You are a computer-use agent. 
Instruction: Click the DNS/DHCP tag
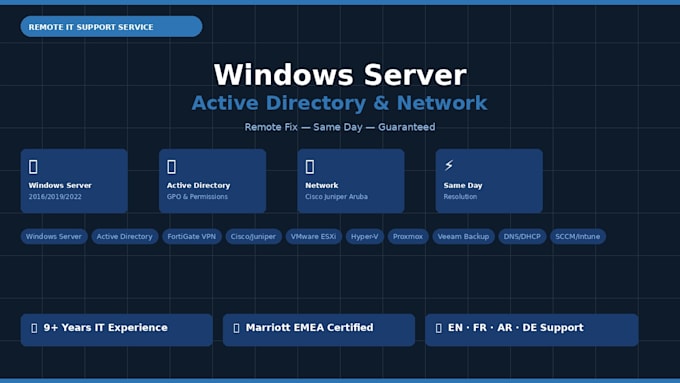pyautogui.click(x=522, y=236)
